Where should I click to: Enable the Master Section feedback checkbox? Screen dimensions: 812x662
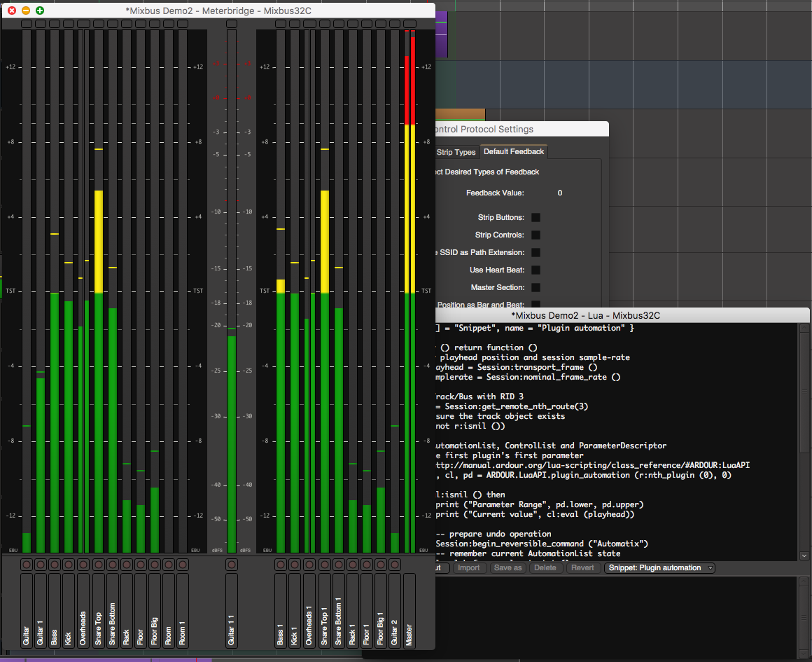[535, 288]
